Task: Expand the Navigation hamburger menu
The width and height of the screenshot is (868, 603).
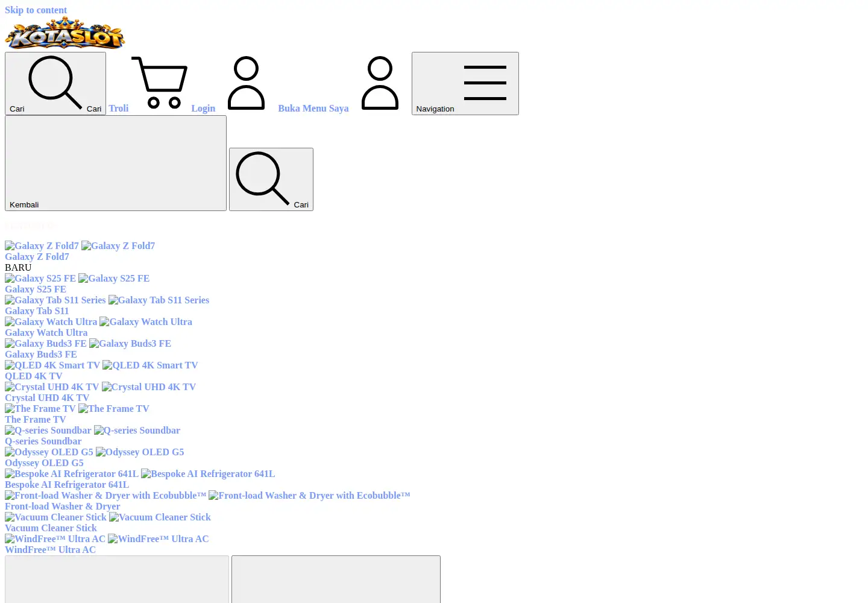Action: (x=465, y=83)
